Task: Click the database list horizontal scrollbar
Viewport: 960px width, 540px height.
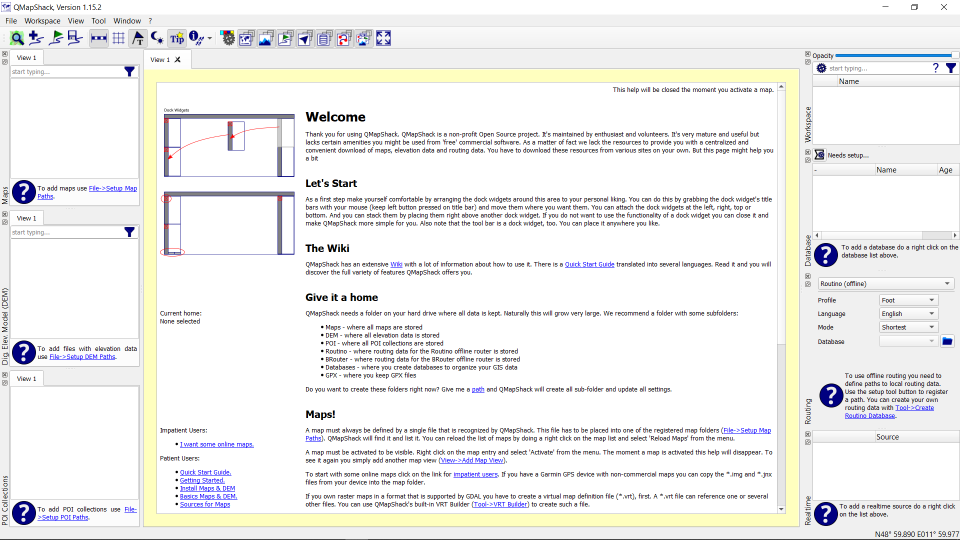Action: pos(886,235)
